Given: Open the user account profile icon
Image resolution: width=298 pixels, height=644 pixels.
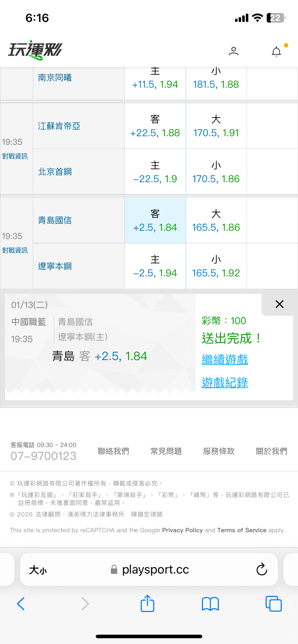Looking at the screenshot, I should (x=234, y=51).
